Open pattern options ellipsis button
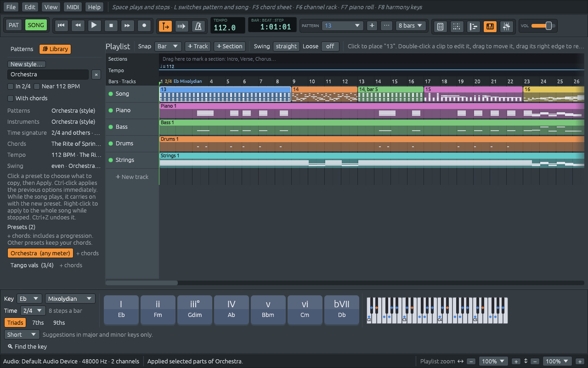The width and height of the screenshot is (588, 368). click(x=387, y=26)
